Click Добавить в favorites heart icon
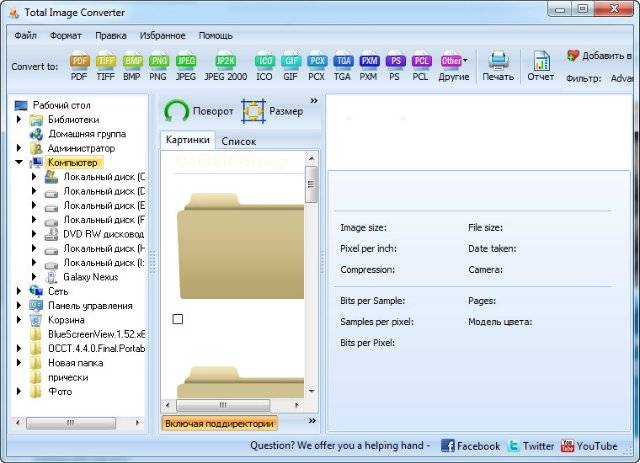Screen dimensions: 640x463 click(x=573, y=56)
